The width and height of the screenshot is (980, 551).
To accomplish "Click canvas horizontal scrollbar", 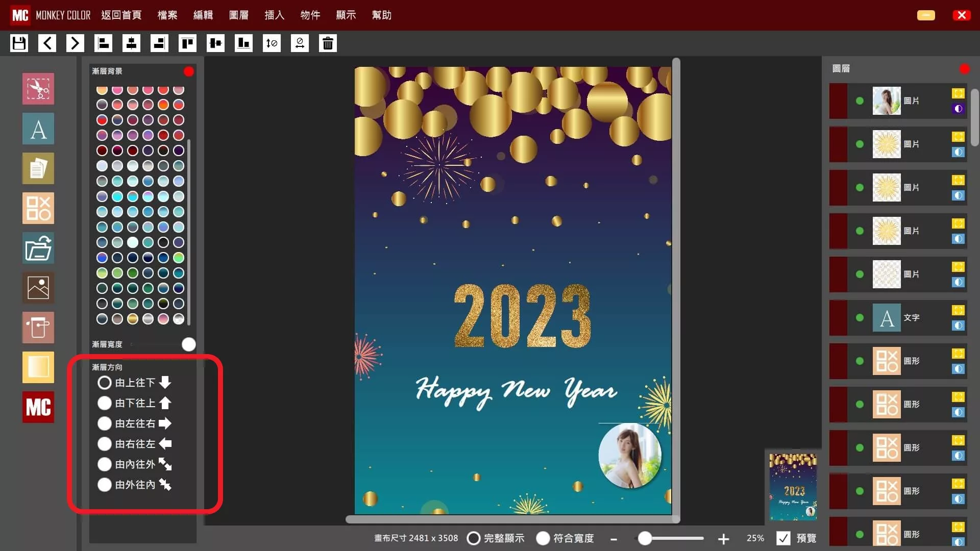I will 512,519.
